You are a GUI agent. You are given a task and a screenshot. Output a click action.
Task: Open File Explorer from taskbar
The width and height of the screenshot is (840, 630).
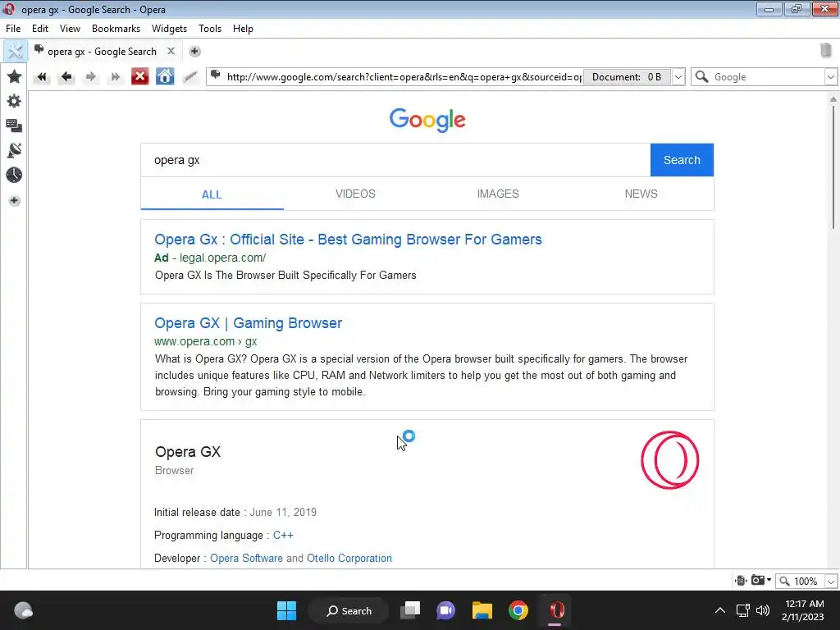[482, 610]
